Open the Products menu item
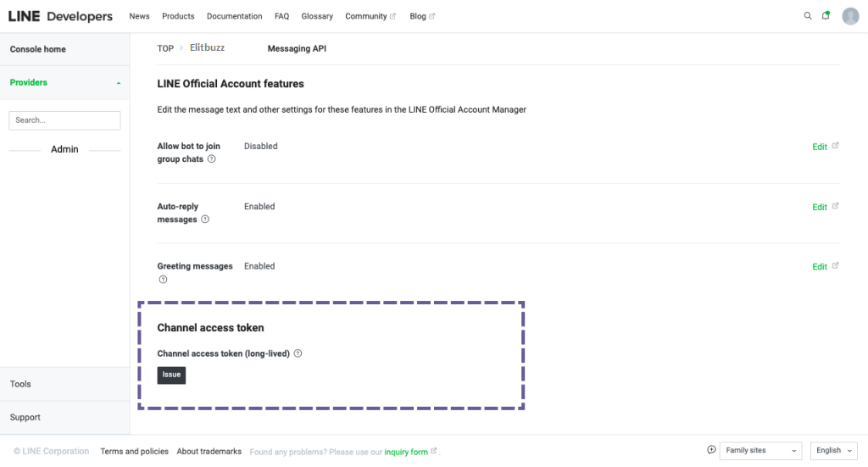This screenshot has height=467, width=868. pyautogui.click(x=178, y=16)
